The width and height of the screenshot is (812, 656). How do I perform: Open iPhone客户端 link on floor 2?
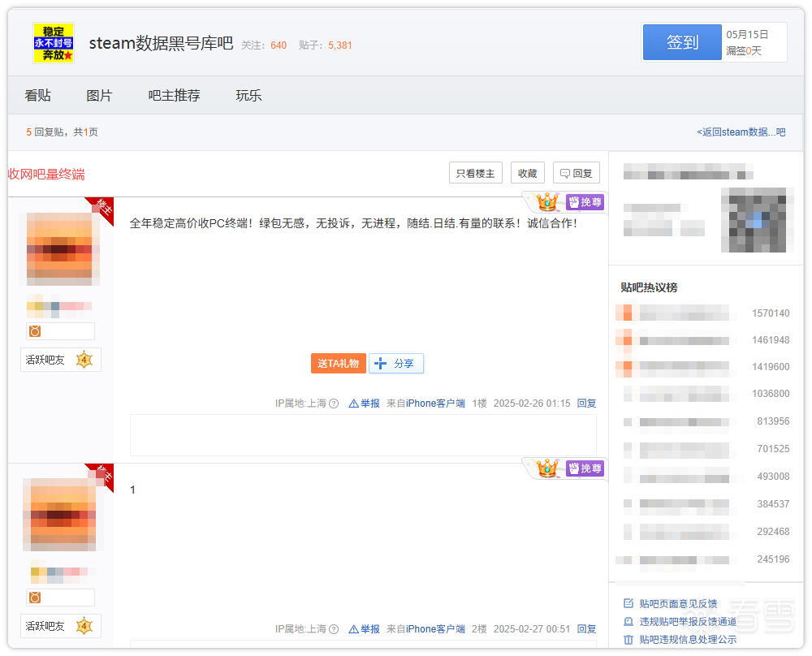(x=435, y=629)
